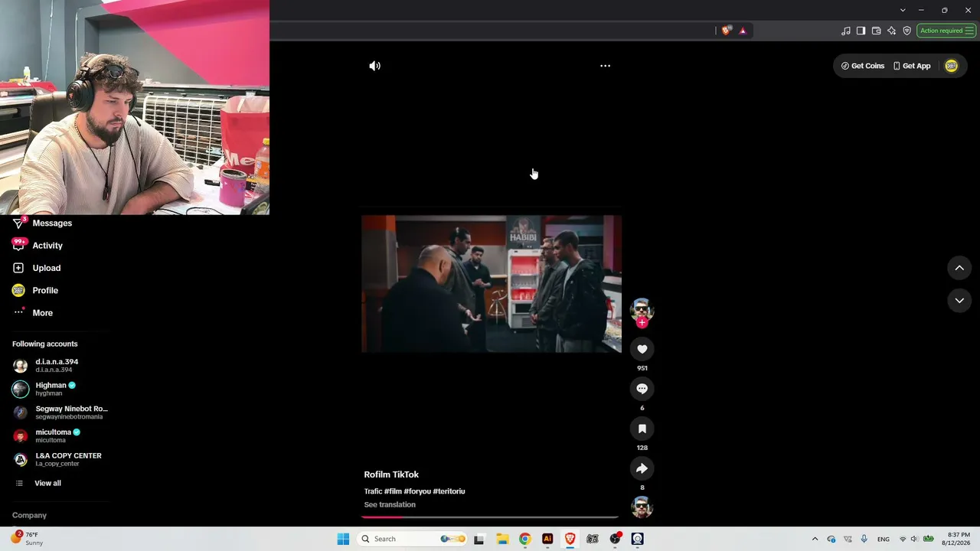Like the video with the heart icon
980x551 pixels.
(642, 349)
